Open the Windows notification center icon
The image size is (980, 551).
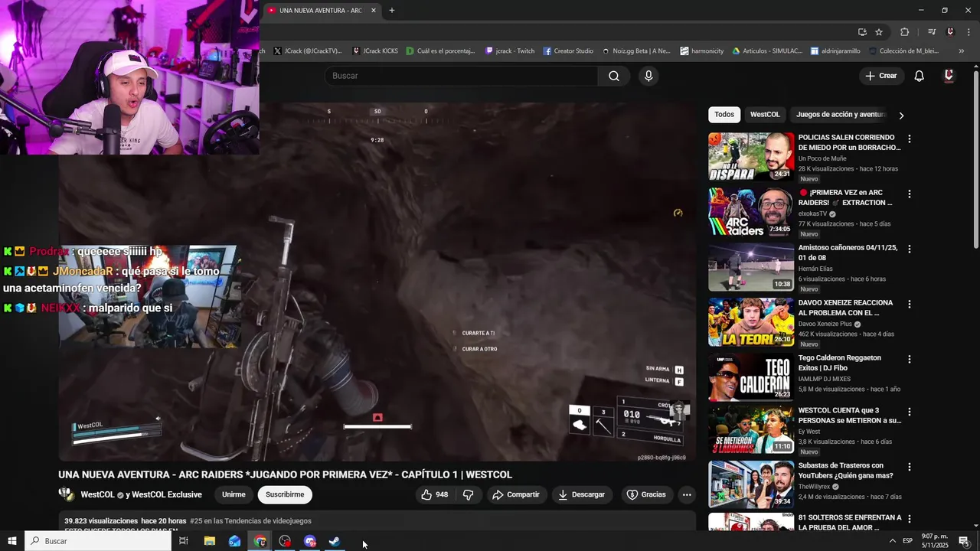pyautogui.click(x=964, y=541)
